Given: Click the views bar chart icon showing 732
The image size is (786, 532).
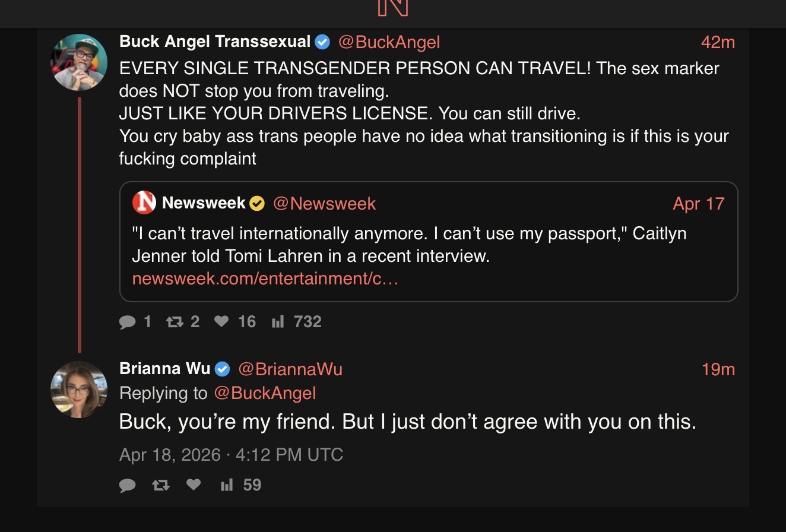Looking at the screenshot, I should pos(277,322).
